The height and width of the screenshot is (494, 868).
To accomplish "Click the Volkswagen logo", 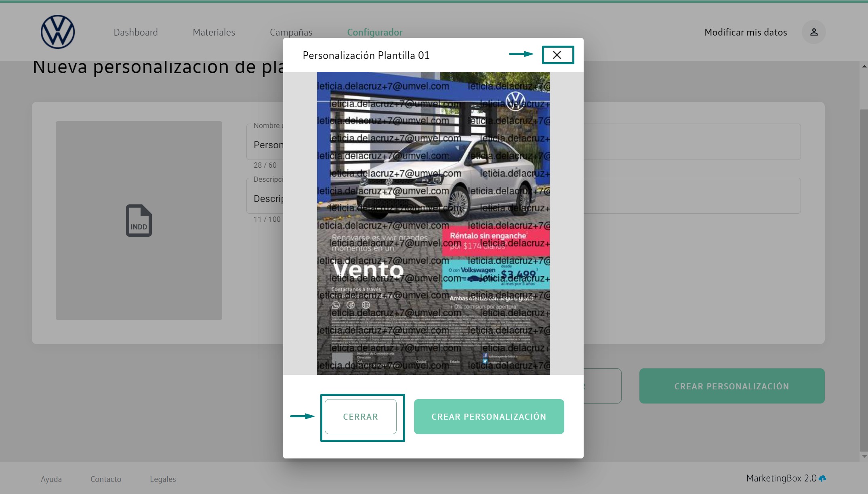I will click(x=58, y=32).
